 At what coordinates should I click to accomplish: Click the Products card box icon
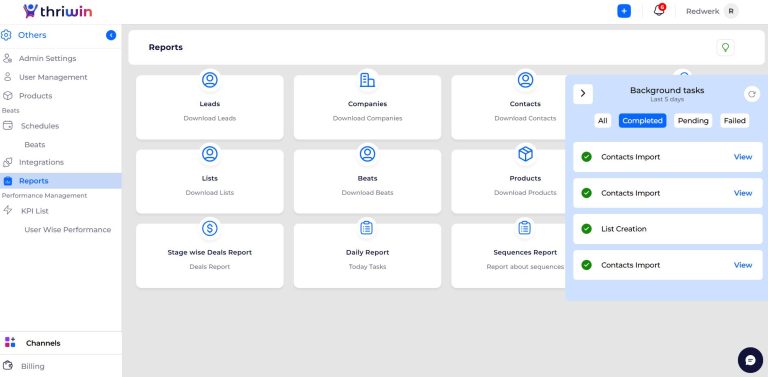pos(525,154)
